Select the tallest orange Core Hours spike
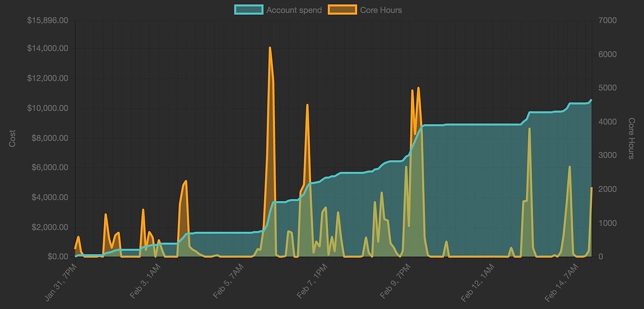 click(x=270, y=48)
